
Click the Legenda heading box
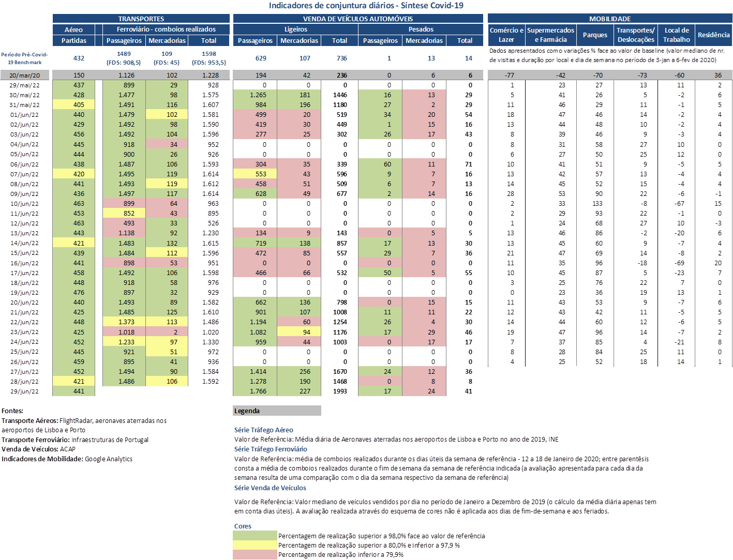tap(277, 411)
